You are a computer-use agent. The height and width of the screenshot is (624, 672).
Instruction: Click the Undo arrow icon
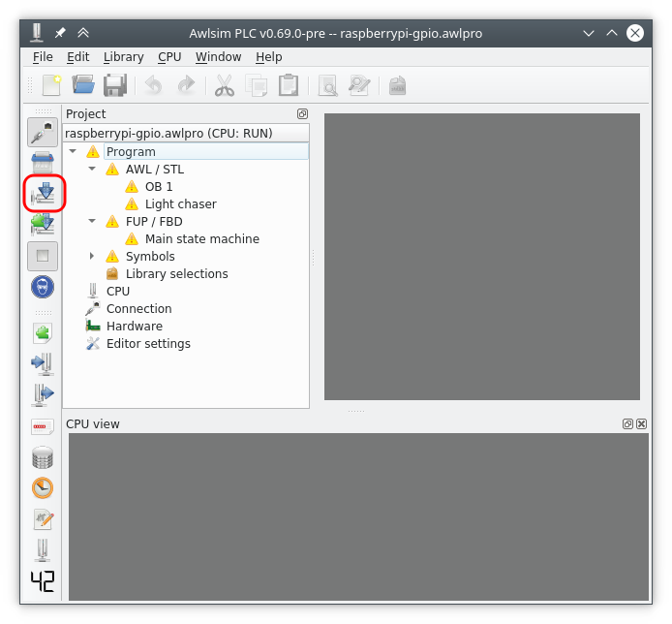tap(153, 85)
